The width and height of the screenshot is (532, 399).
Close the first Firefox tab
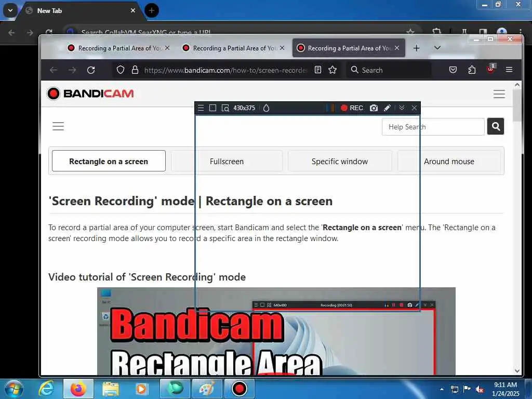click(167, 48)
